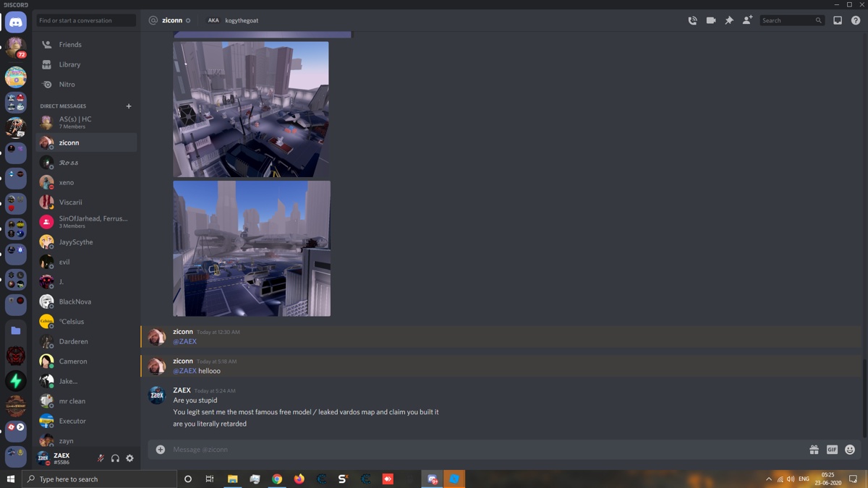
Task: Open direct message with JayyScythe
Action: (86, 242)
